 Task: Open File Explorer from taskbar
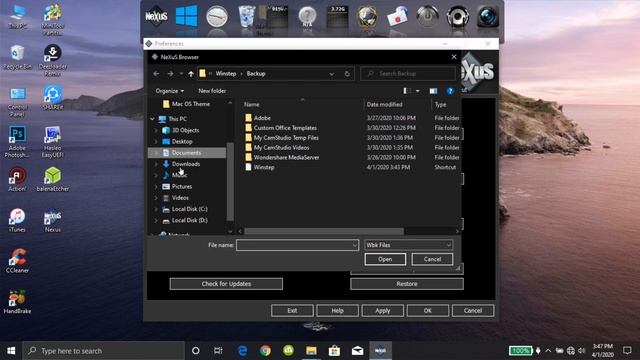click(x=311, y=351)
